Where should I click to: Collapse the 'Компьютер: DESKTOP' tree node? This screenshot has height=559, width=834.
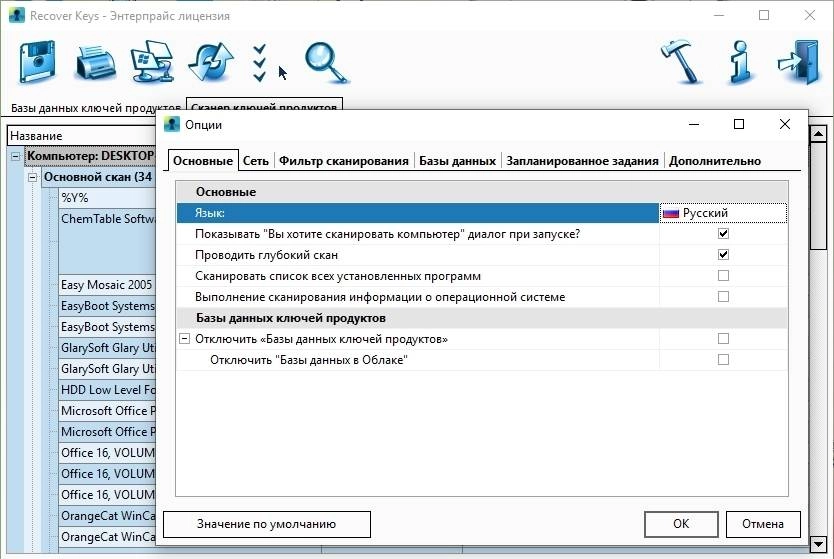tap(15, 156)
